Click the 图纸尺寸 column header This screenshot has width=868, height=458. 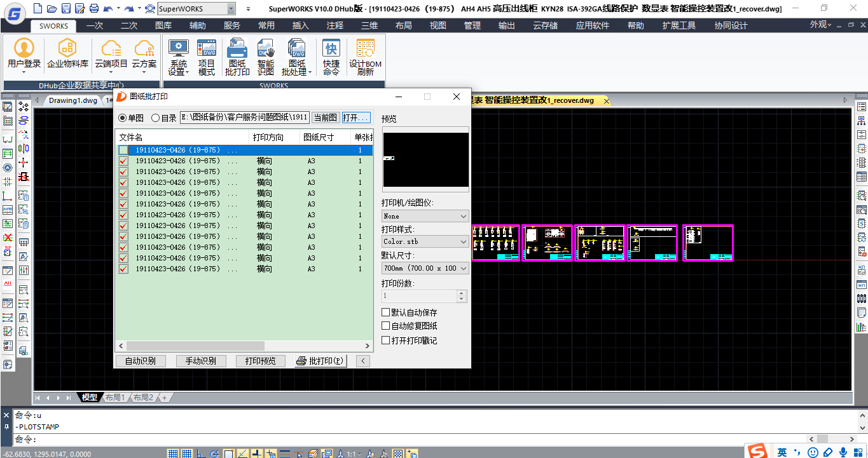326,137
